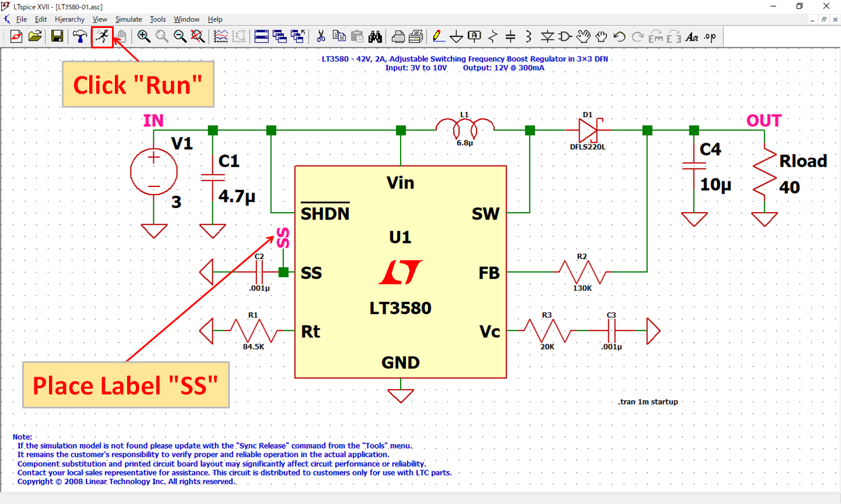Viewport: 841px width, 504px height.
Task: Open the Edit menu
Action: pyautogui.click(x=41, y=19)
